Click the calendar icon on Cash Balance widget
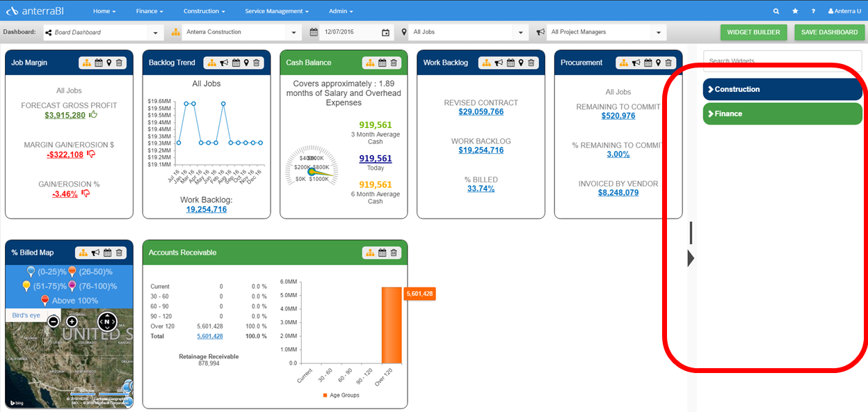Image resolution: width=868 pixels, height=412 pixels. [383, 63]
